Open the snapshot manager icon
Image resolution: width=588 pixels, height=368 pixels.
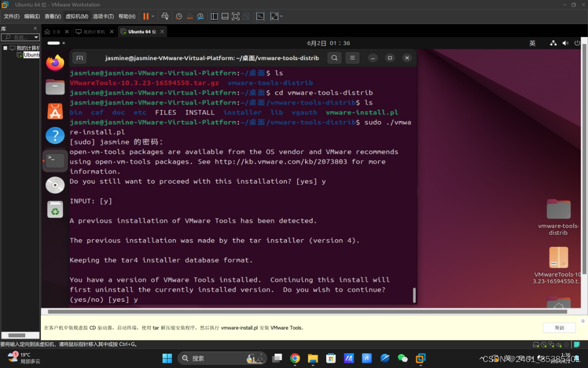click(x=200, y=16)
